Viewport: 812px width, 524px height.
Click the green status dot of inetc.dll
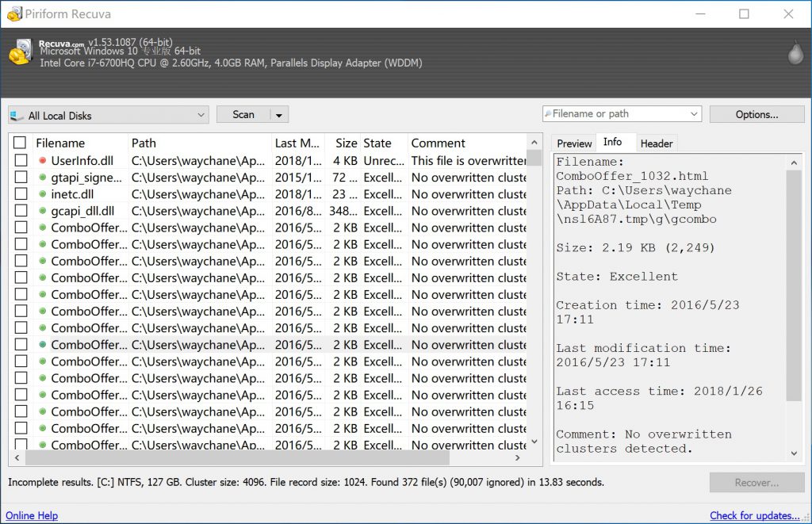pos(43,194)
